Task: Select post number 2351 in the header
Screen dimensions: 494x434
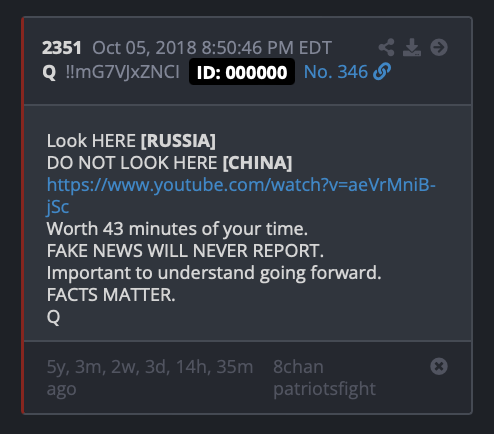Action: (62, 48)
